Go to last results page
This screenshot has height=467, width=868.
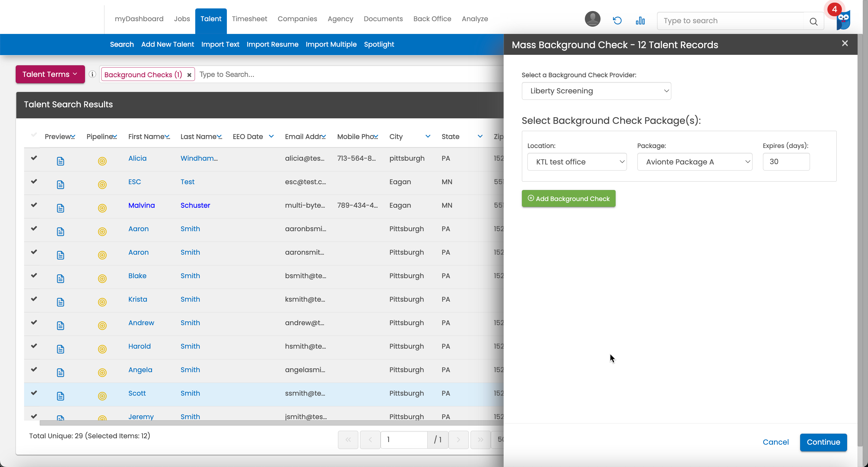click(480, 440)
